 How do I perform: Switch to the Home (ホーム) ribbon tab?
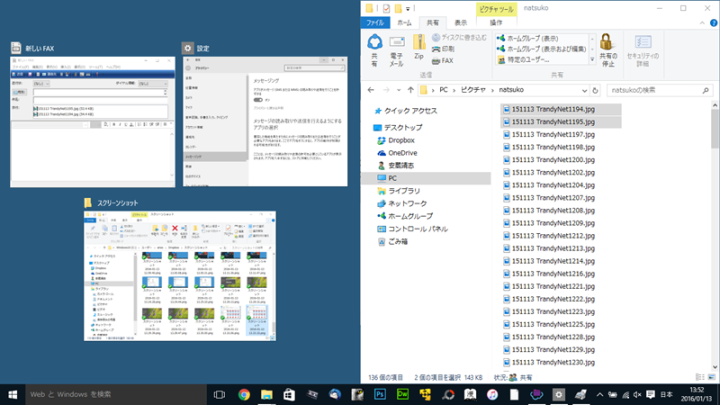(404, 22)
